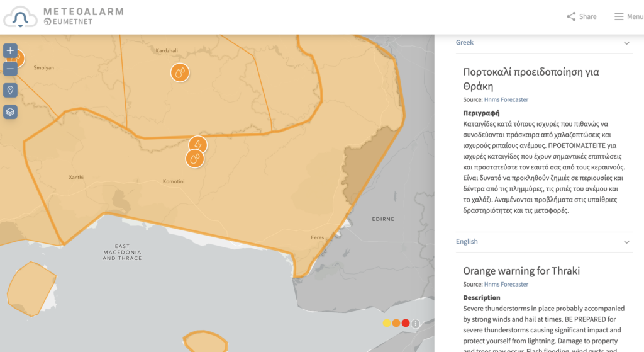
Task: Collapse the Greek section chevron
Action: click(626, 43)
